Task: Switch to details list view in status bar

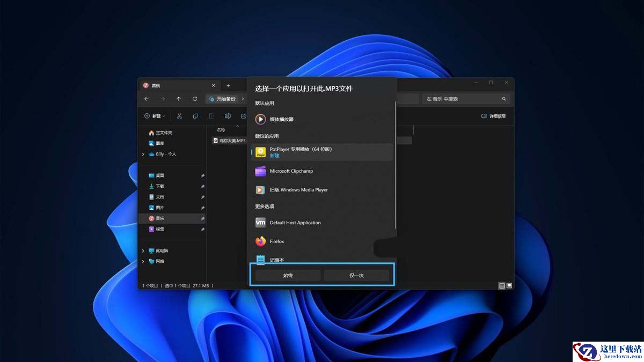Action: [x=502, y=286]
